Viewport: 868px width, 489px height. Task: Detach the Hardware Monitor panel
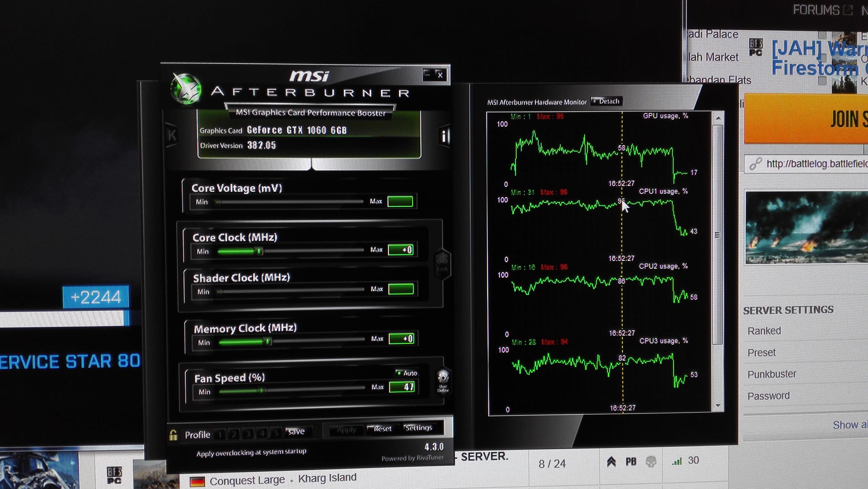coord(607,101)
